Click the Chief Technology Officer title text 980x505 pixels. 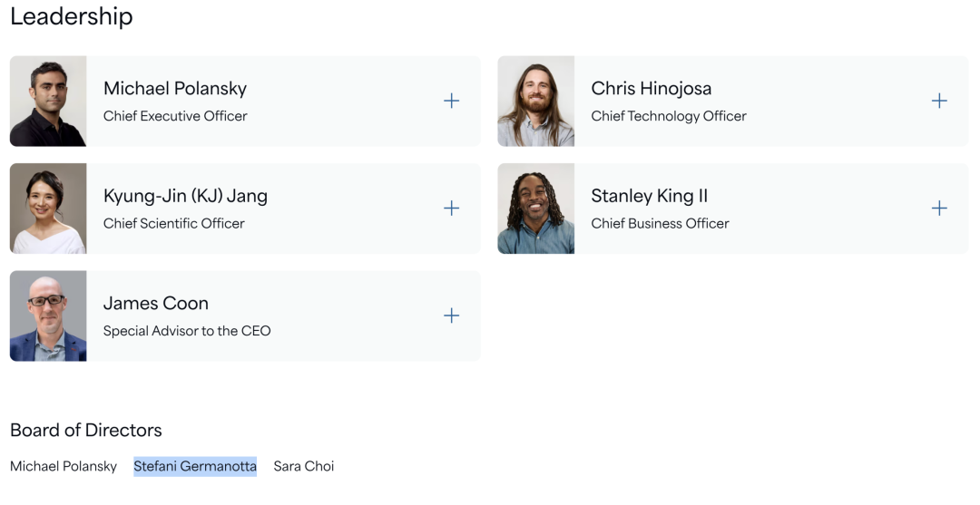click(x=669, y=116)
